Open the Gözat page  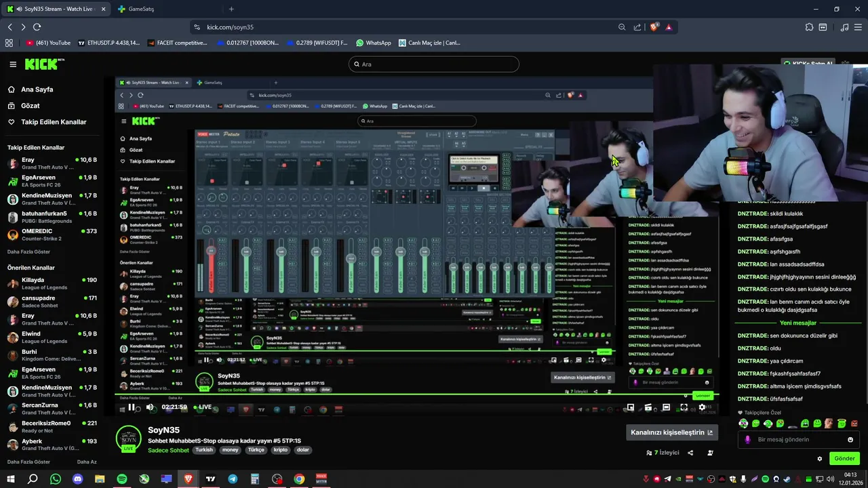point(24,106)
